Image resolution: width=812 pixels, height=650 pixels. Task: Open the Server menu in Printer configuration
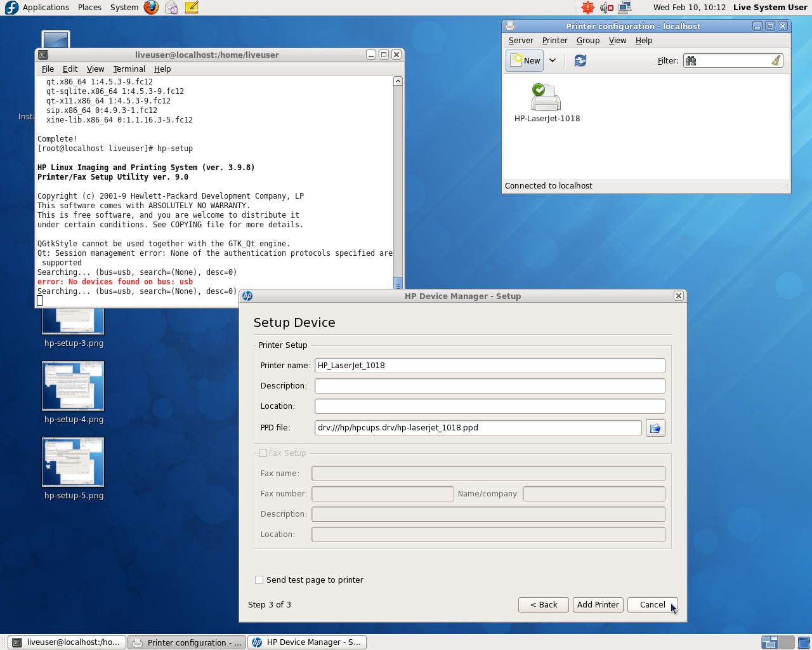click(520, 41)
